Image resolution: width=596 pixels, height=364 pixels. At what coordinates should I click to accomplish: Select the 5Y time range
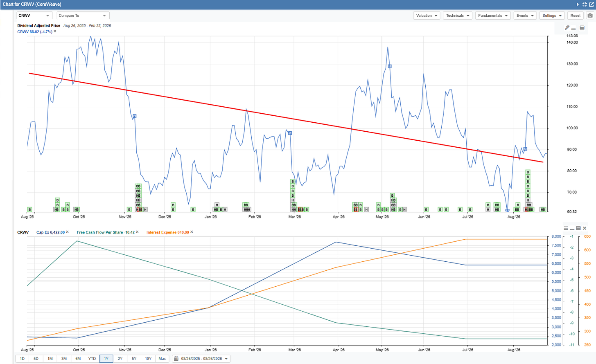pyautogui.click(x=134, y=359)
